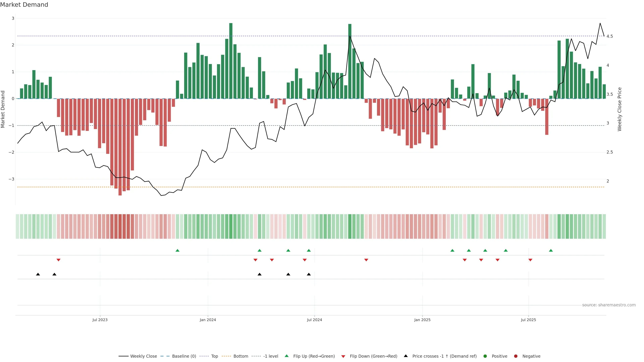
Task: Click the Jan 2024 x-axis label
Action: [x=208, y=320]
